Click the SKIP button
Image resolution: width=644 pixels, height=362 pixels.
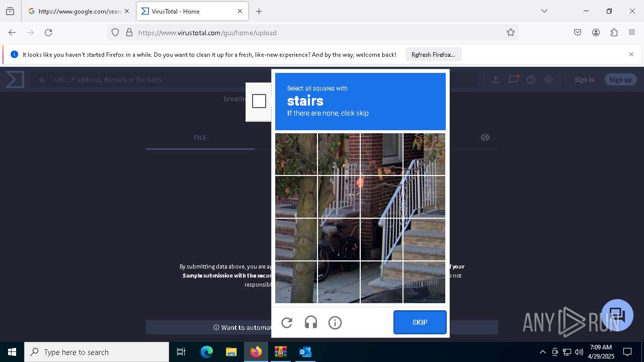pyautogui.click(x=420, y=322)
